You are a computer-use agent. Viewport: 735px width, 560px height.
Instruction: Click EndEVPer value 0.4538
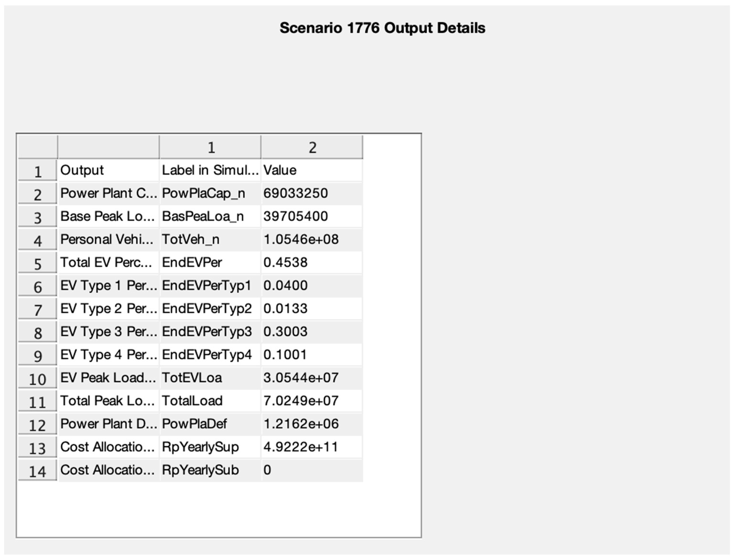[312, 262]
